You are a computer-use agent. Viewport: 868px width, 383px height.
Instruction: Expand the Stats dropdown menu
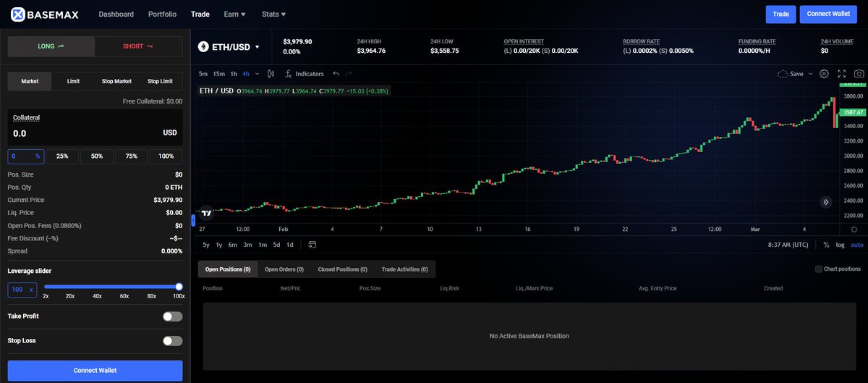click(273, 14)
